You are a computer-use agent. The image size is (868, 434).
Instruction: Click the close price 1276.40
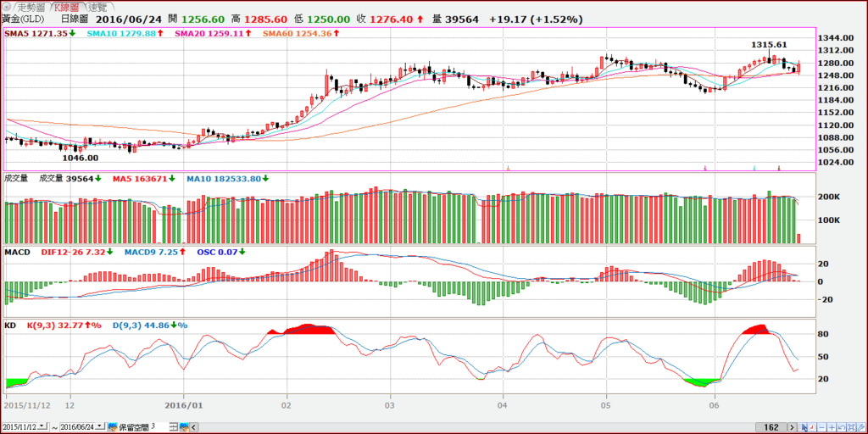[x=392, y=19]
